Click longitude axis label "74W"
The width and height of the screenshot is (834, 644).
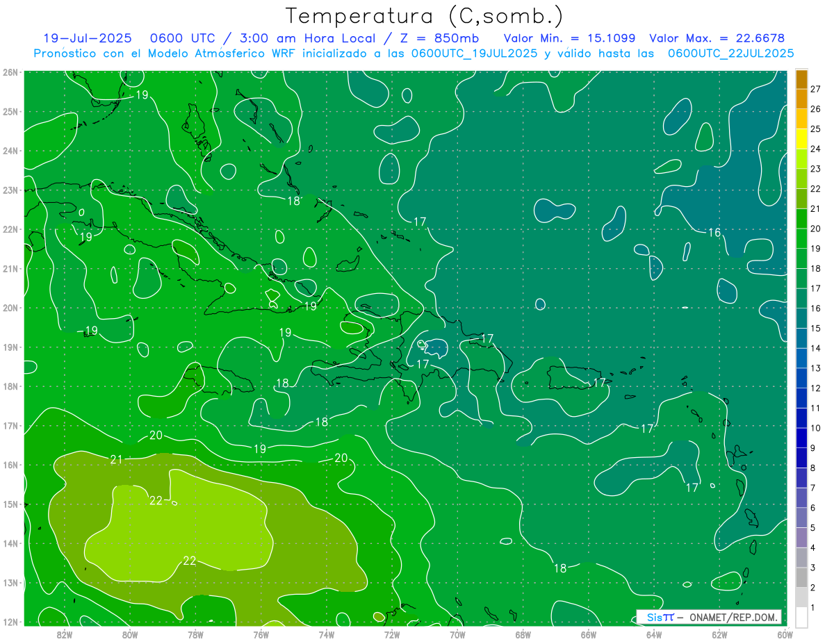327,634
